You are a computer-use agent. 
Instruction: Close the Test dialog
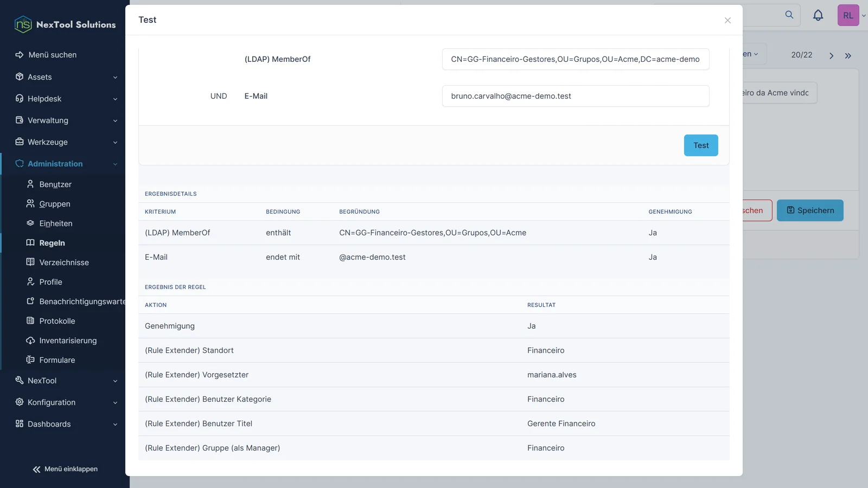[x=727, y=20]
